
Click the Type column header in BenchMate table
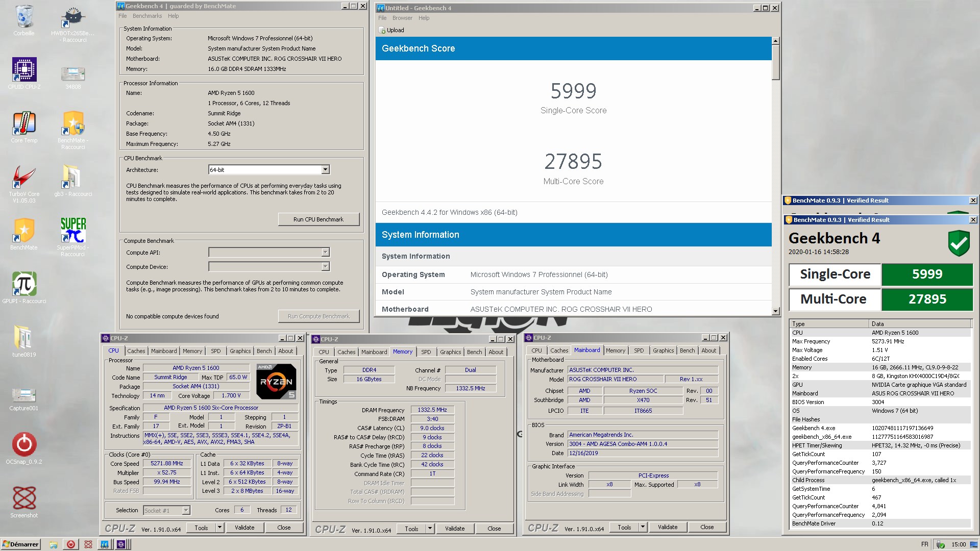(x=829, y=324)
